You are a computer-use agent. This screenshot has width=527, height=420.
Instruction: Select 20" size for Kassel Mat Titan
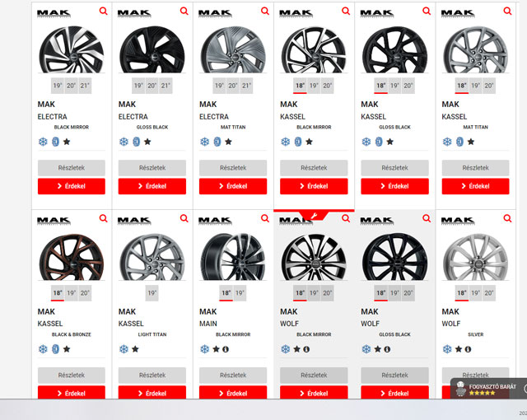tap(489, 86)
